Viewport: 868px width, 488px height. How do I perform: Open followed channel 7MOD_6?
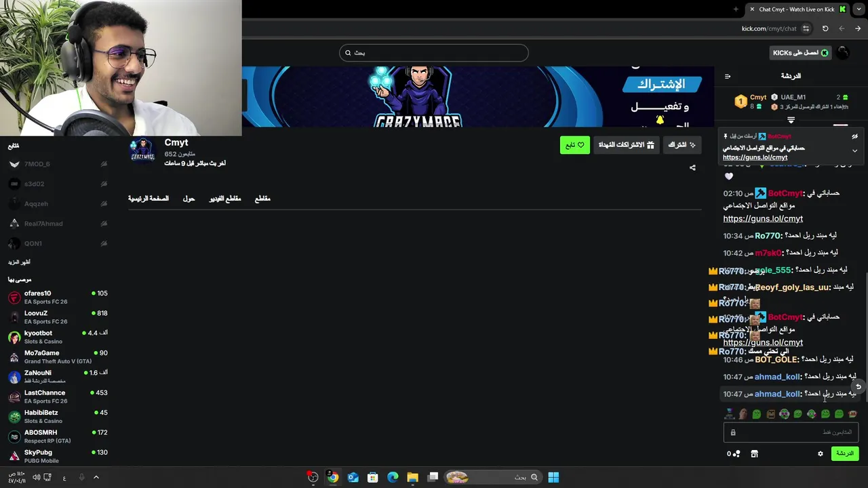coord(58,164)
